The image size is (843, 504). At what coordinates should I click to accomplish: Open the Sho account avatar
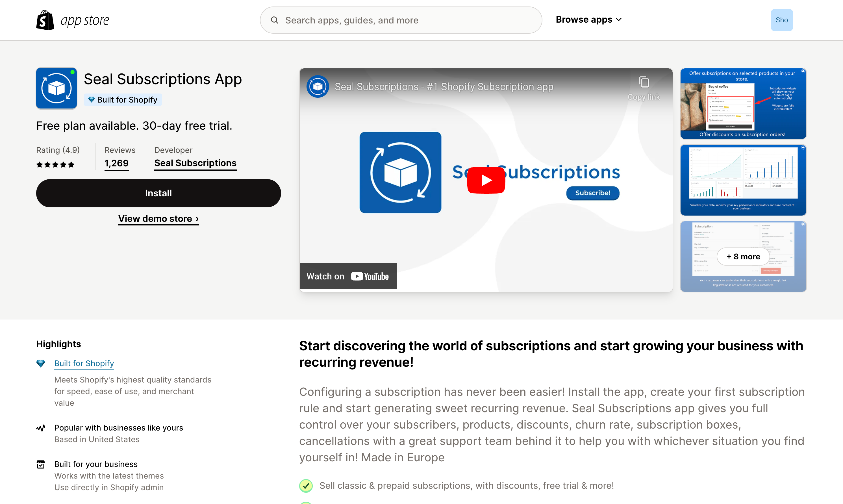[781, 20]
